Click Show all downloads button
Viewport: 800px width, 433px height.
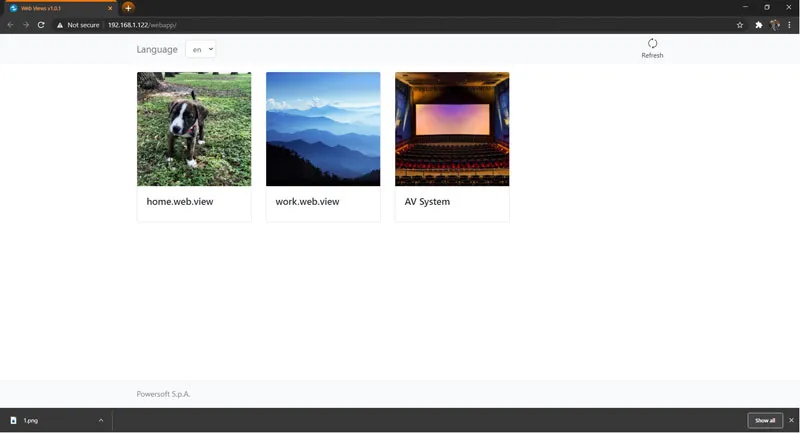(765, 420)
